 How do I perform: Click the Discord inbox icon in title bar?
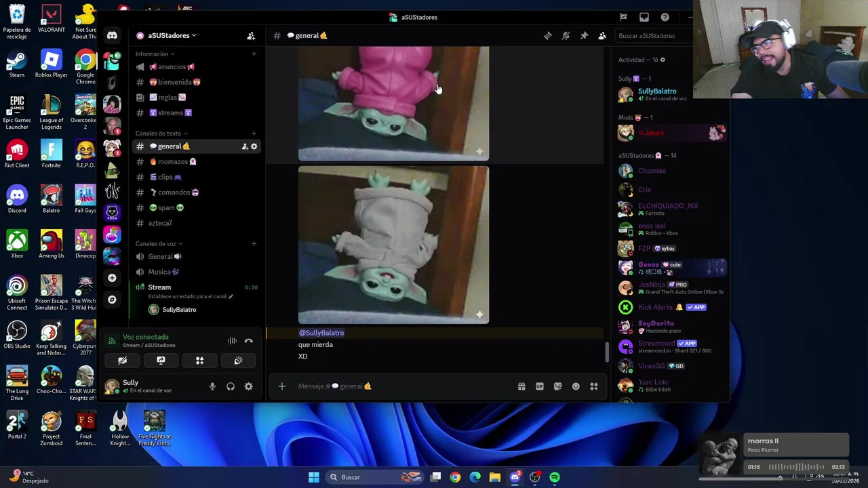(644, 17)
